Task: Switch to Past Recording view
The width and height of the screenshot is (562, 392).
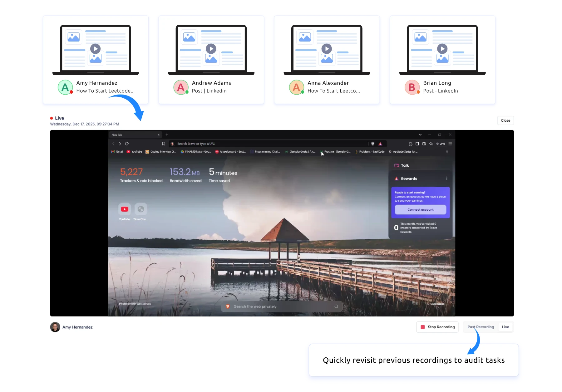Action: click(481, 327)
